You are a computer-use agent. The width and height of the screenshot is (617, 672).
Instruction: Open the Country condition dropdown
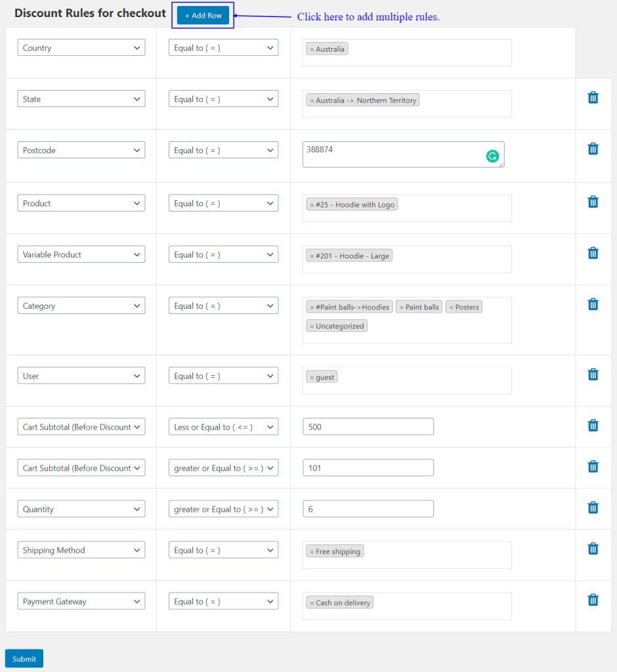pyautogui.click(x=81, y=47)
